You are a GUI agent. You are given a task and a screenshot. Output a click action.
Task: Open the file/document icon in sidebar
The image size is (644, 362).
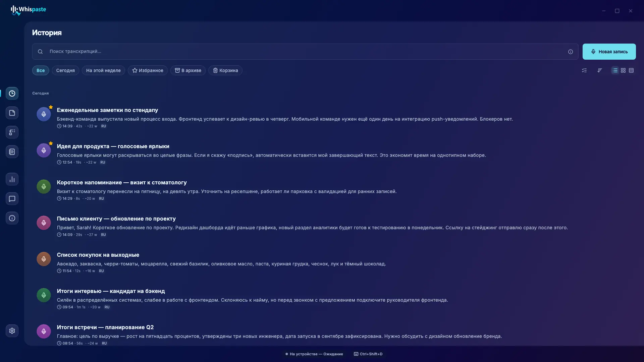coord(12,113)
